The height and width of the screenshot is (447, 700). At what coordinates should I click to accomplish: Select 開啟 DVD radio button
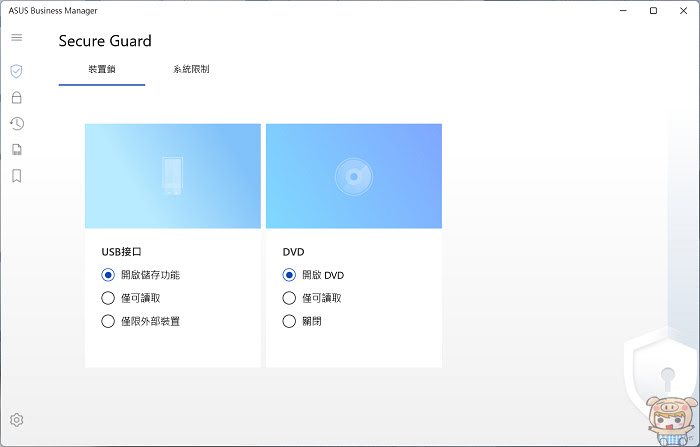[x=289, y=275]
